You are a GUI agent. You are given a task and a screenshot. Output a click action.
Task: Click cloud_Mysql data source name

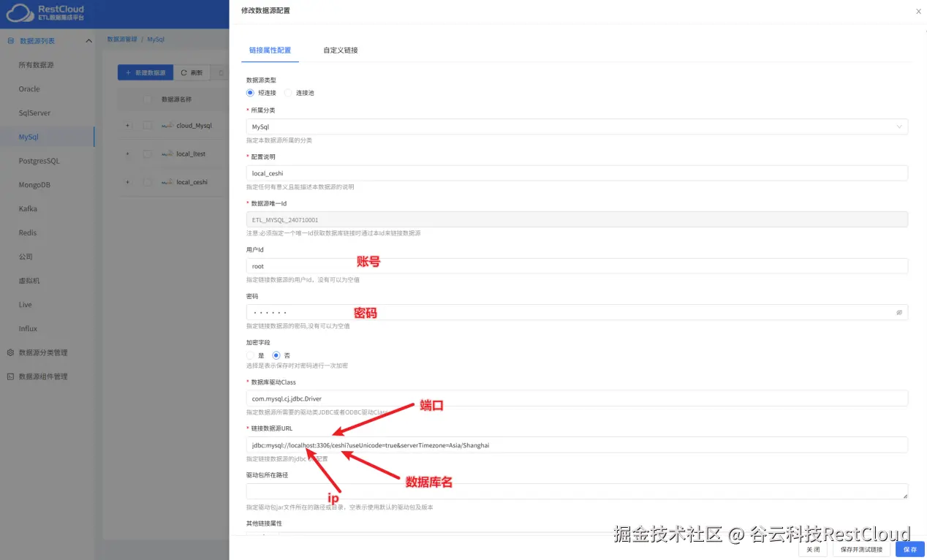[x=194, y=126]
